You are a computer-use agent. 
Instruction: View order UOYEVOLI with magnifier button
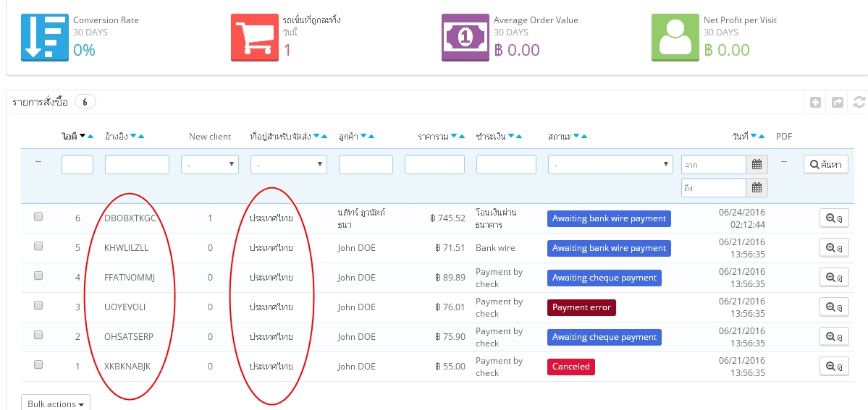click(x=834, y=307)
